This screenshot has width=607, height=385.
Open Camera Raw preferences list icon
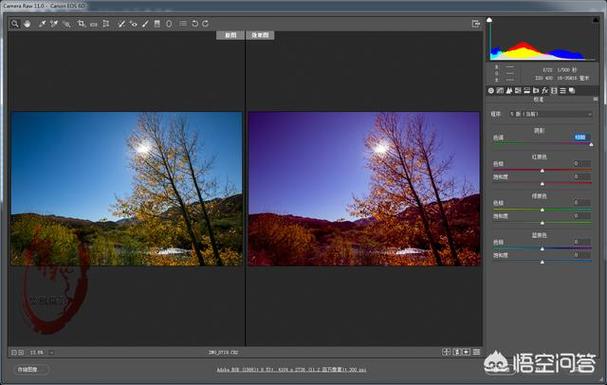(x=183, y=24)
